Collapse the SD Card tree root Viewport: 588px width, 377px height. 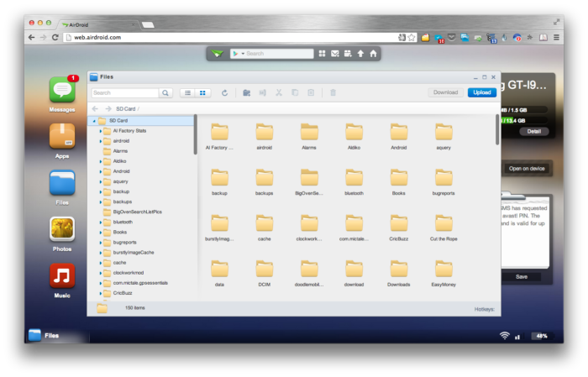click(x=94, y=121)
